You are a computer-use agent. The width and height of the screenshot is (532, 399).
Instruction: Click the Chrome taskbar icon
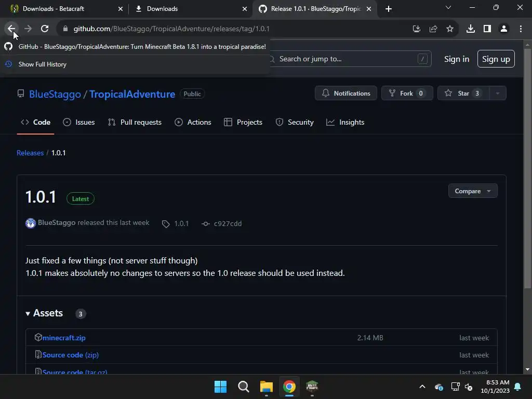pos(289,387)
